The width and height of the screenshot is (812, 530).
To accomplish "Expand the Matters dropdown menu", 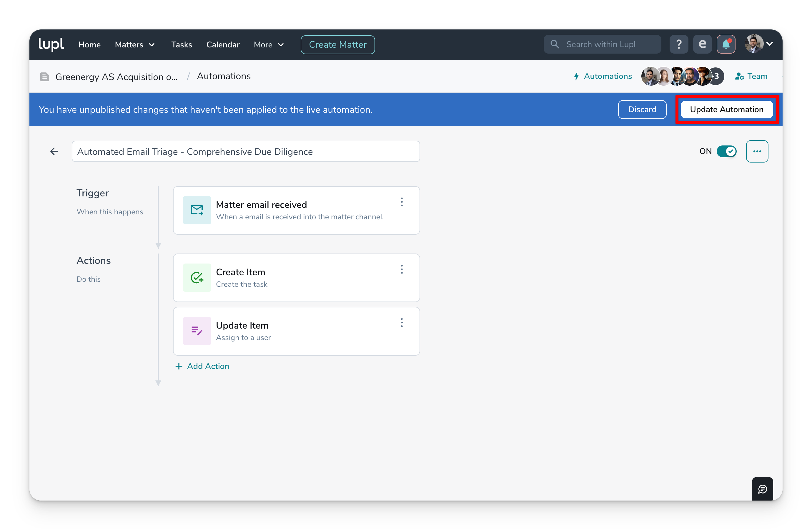I will [135, 45].
